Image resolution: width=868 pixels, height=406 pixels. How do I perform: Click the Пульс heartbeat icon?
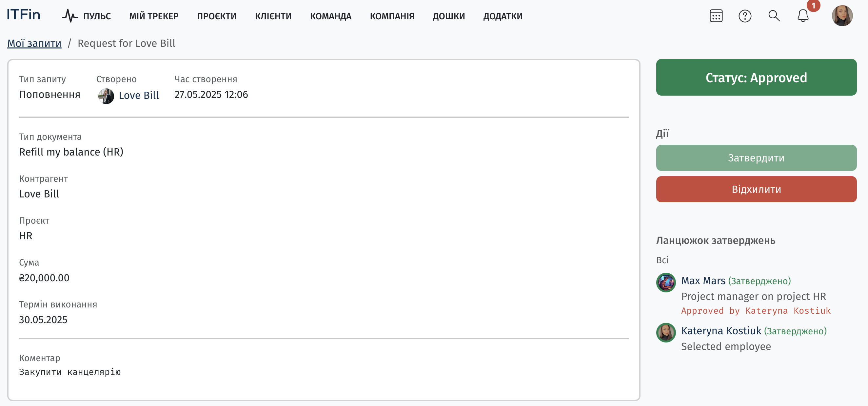tap(70, 16)
